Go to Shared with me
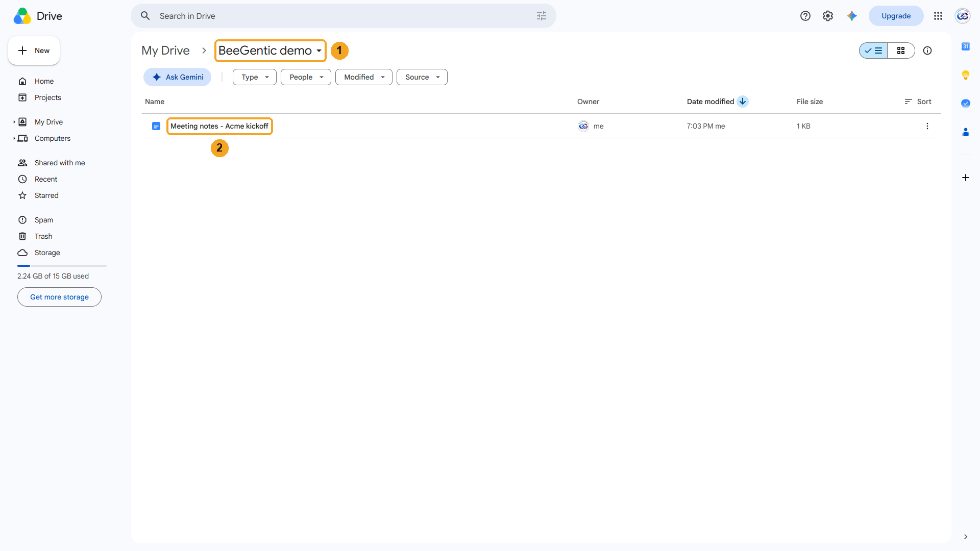Viewport: 980px width, 551px height. pyautogui.click(x=59, y=163)
